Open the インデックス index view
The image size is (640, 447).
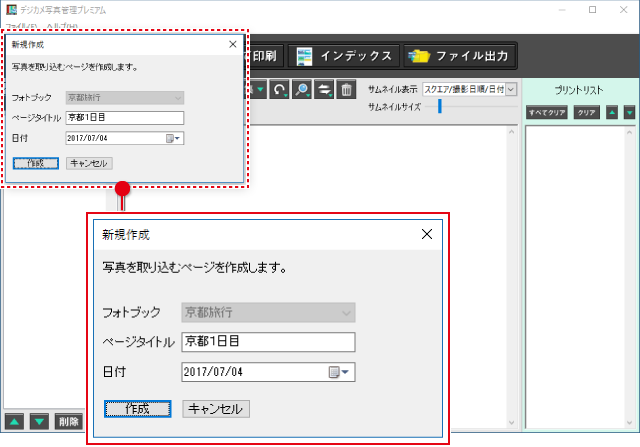point(344,56)
